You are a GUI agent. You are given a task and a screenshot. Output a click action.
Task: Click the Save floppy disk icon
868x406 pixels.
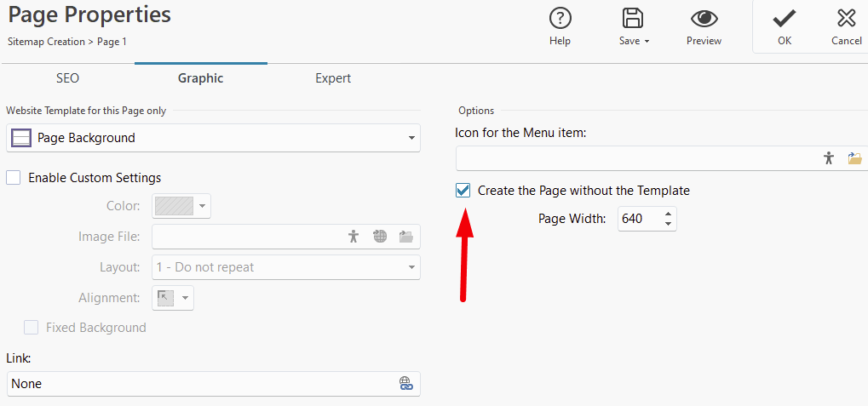[633, 18]
